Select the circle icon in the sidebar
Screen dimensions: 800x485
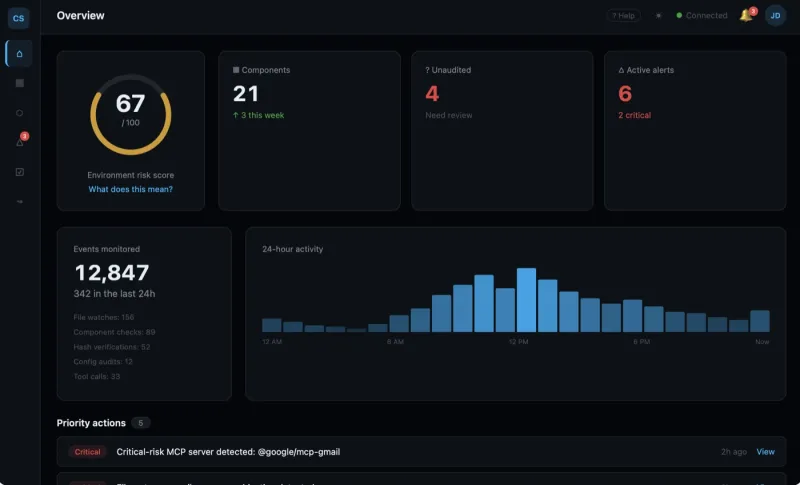click(x=19, y=113)
